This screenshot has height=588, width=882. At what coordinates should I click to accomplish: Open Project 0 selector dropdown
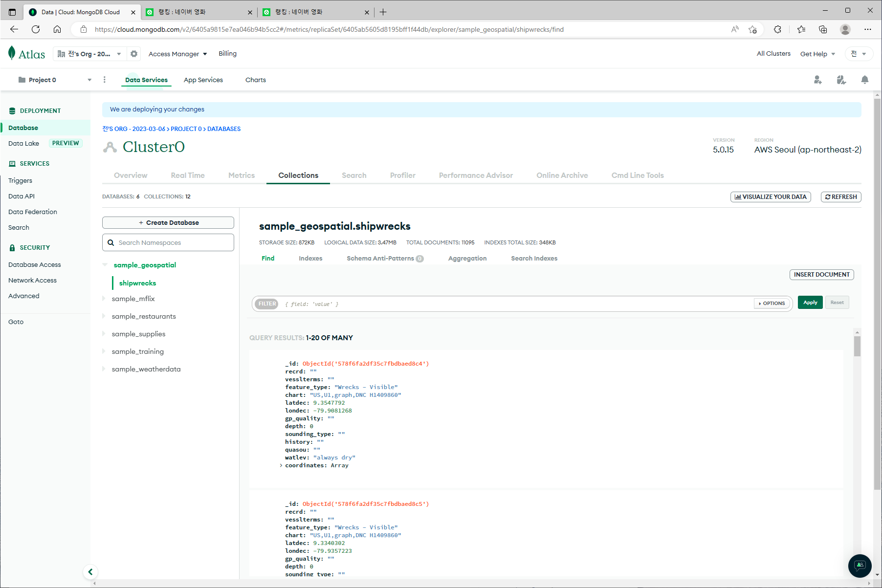coord(55,80)
